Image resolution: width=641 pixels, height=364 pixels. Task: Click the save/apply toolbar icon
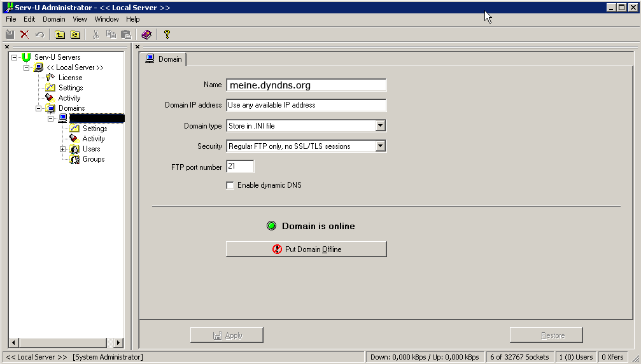point(10,35)
